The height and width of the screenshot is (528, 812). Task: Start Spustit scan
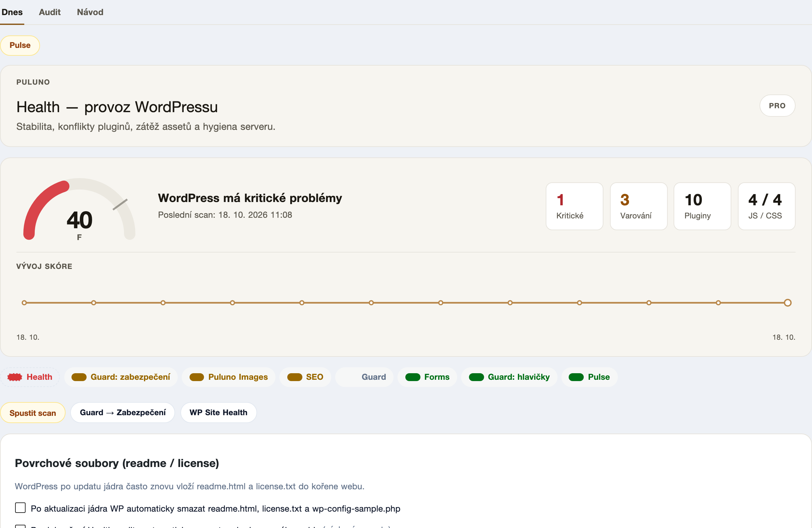pos(33,413)
